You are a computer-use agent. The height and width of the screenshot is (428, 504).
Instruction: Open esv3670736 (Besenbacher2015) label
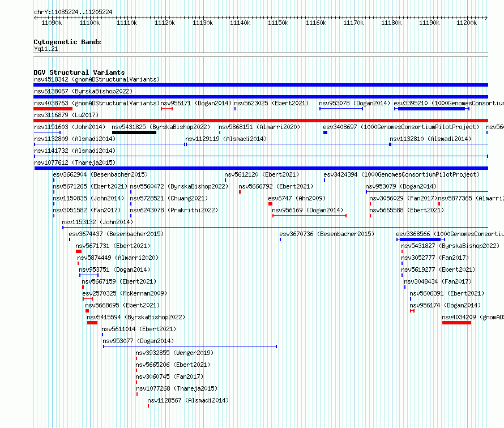click(x=327, y=234)
